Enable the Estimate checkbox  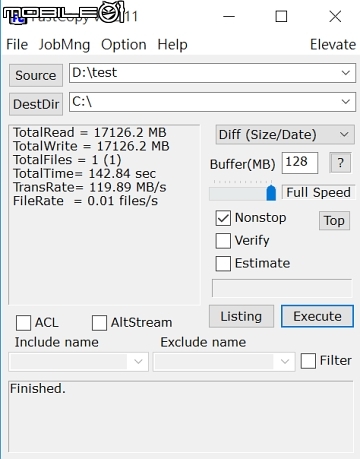(223, 264)
